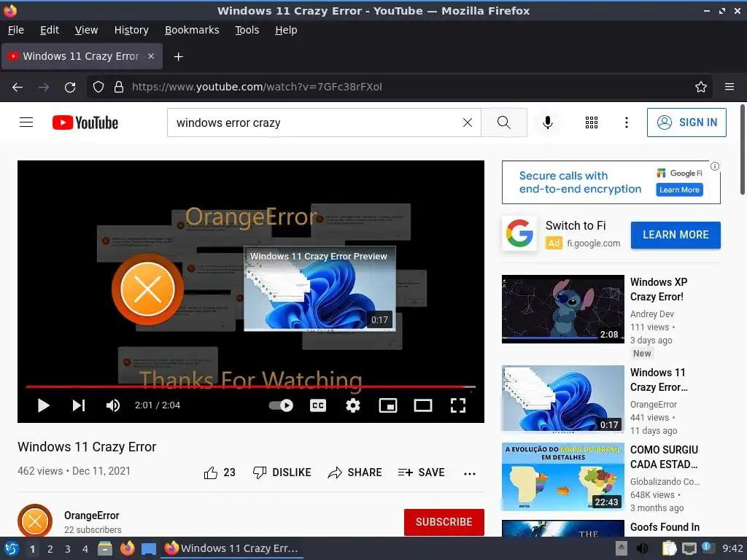Open the tracking protection shield
The image size is (747, 560).
pyautogui.click(x=98, y=87)
